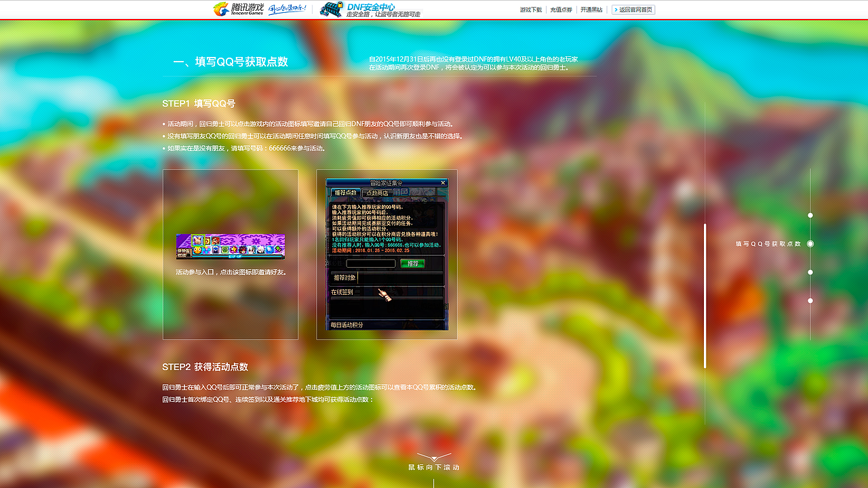Screen dimensions: 868x488
Task: Click the line starting 回归勇士在输入QQ号后
Action: (320, 388)
